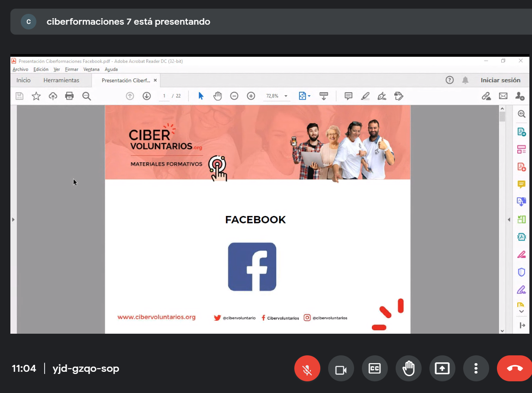Open green Organize pages icon

[x=522, y=219]
